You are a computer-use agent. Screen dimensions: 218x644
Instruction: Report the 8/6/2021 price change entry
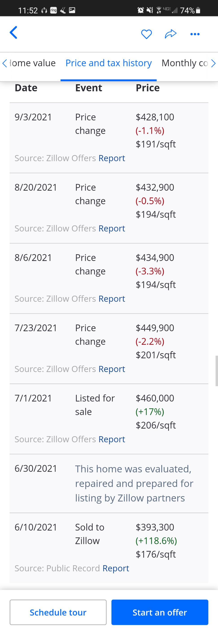tap(112, 298)
